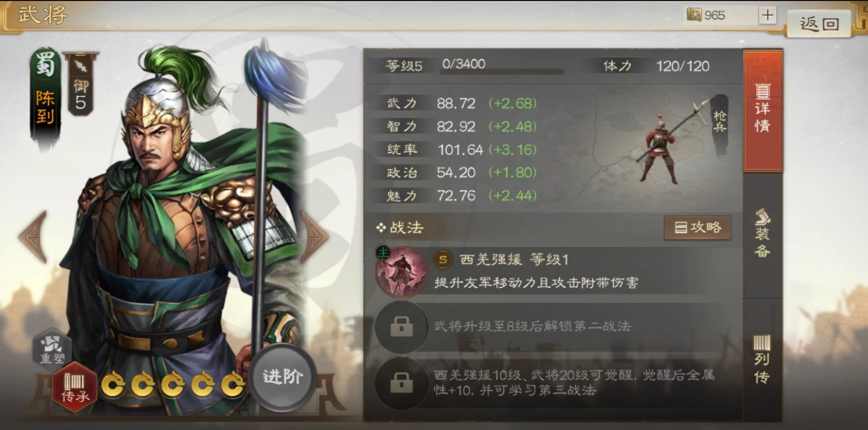Show previous general with left arrow
The image size is (868, 430).
click(34, 237)
